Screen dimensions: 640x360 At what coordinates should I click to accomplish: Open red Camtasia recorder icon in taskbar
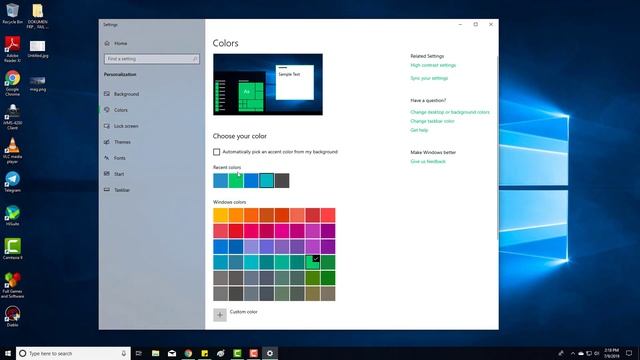click(253, 353)
